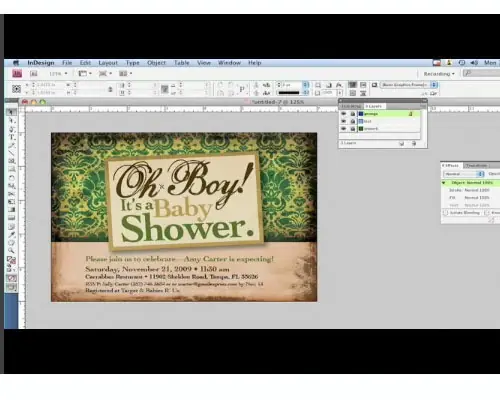Enable the Isolate Blending checkbox
The image size is (500, 400).
coord(446,213)
